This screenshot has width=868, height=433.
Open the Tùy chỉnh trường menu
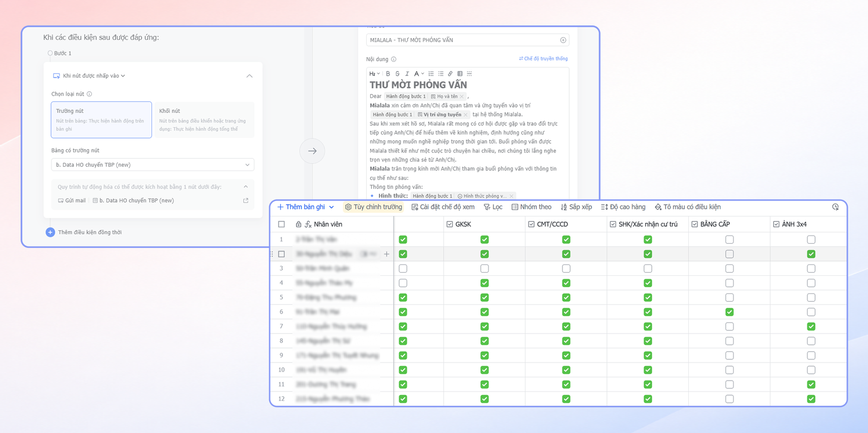[x=374, y=207]
